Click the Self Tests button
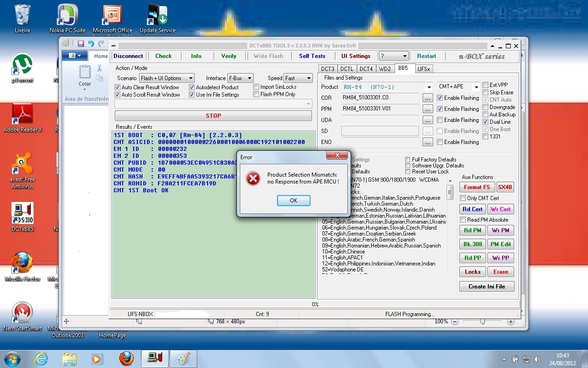Screen dimensions: 588x368 312,56
